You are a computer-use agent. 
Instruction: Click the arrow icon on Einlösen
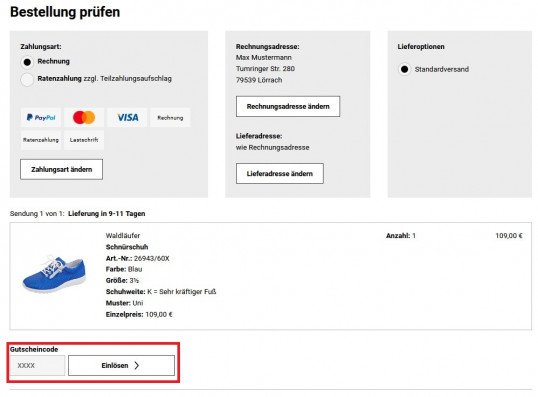point(137,365)
